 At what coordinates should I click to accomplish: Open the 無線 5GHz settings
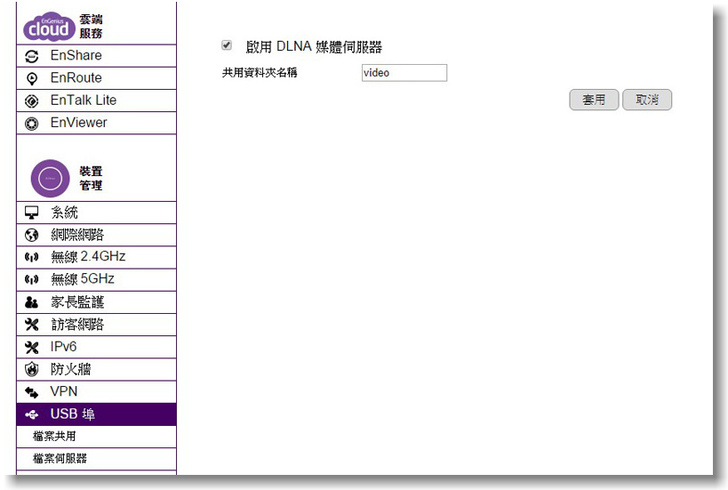[x=97, y=280]
